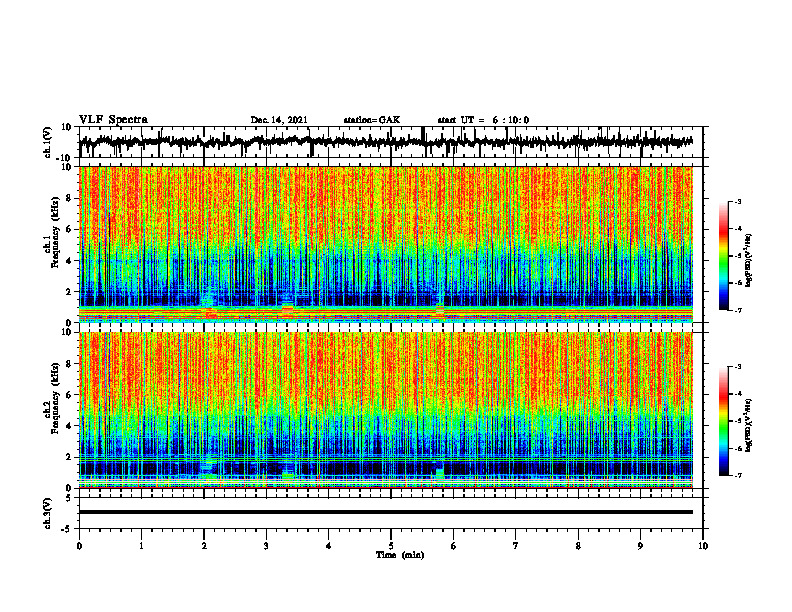
Task: Click ch.2 spectrogram 2 kHz tick label
Action: [69, 457]
